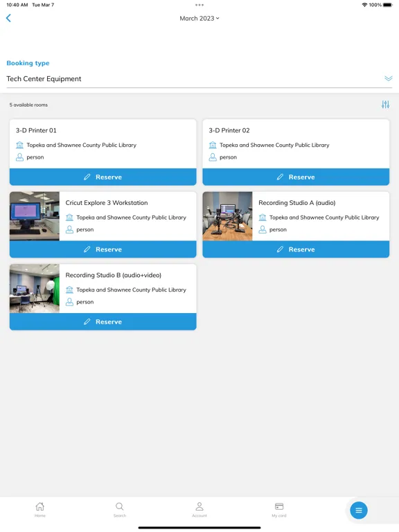Reserve Recording Studio B (audio+video)
This screenshot has height=532, width=399.
coord(103,321)
